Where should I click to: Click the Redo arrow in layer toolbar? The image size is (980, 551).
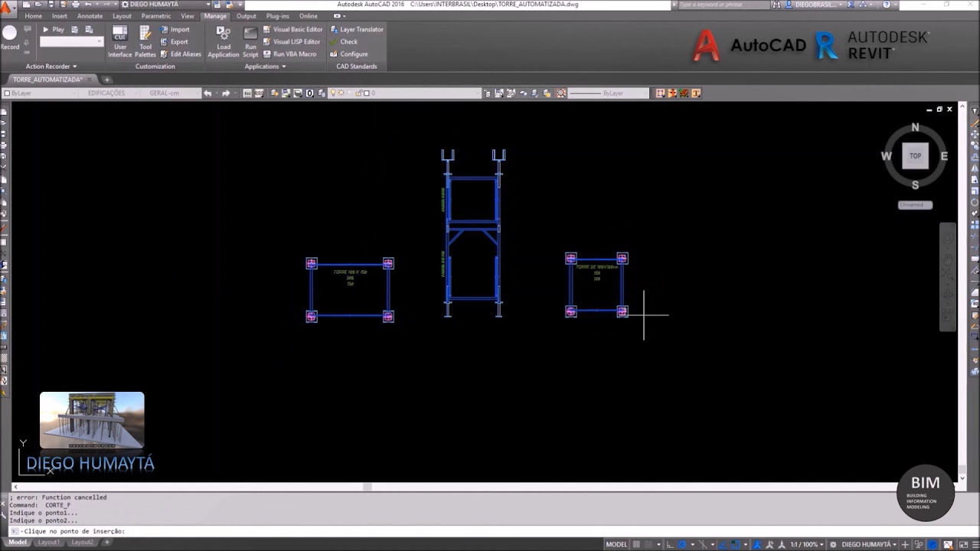[x=225, y=93]
